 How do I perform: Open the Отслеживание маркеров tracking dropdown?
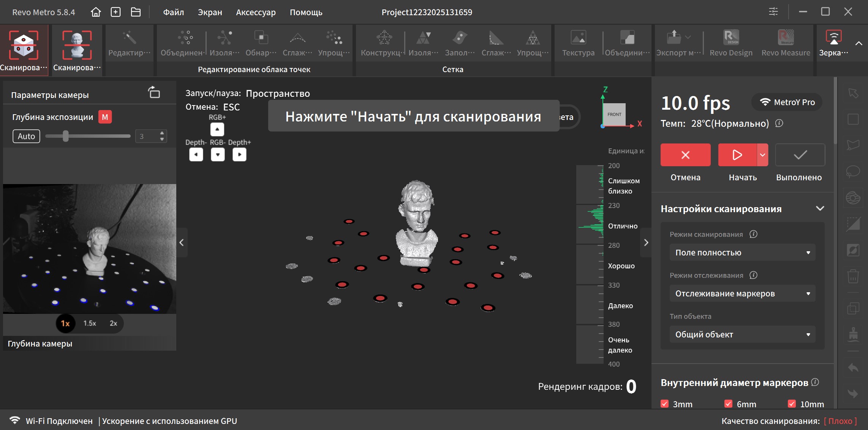click(x=742, y=293)
